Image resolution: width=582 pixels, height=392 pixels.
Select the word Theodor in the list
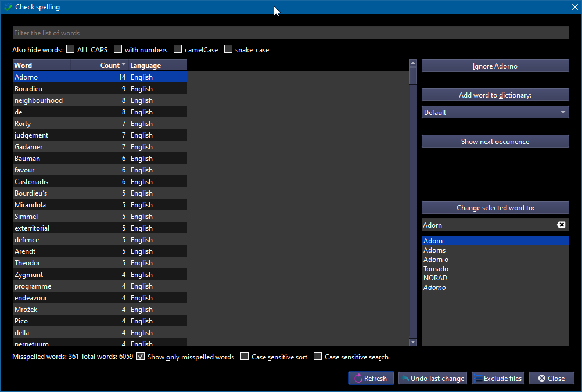coord(100,263)
